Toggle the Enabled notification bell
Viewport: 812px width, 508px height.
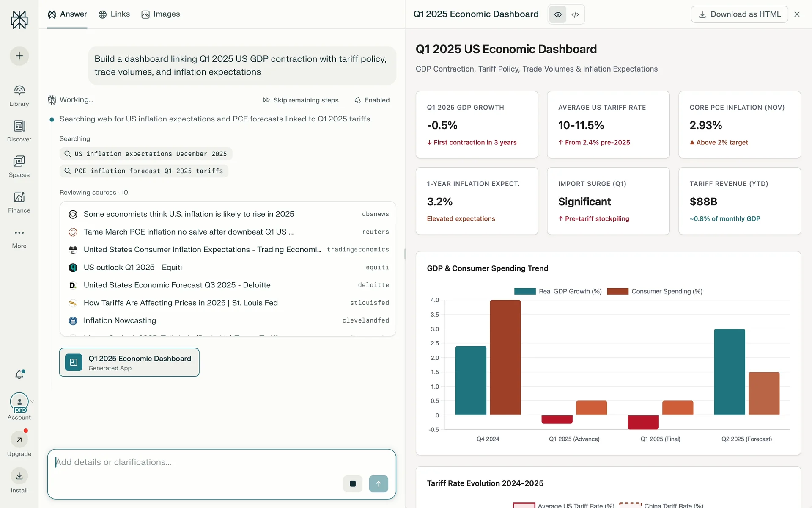pyautogui.click(x=372, y=100)
